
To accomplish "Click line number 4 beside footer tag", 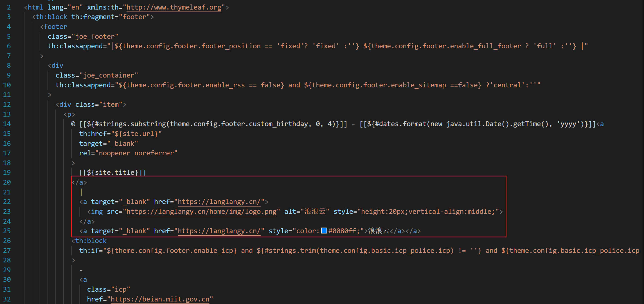I will (9, 27).
